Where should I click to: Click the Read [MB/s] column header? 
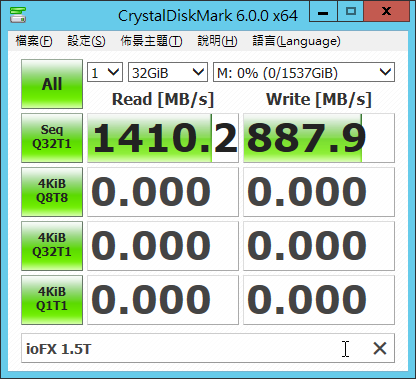point(163,99)
